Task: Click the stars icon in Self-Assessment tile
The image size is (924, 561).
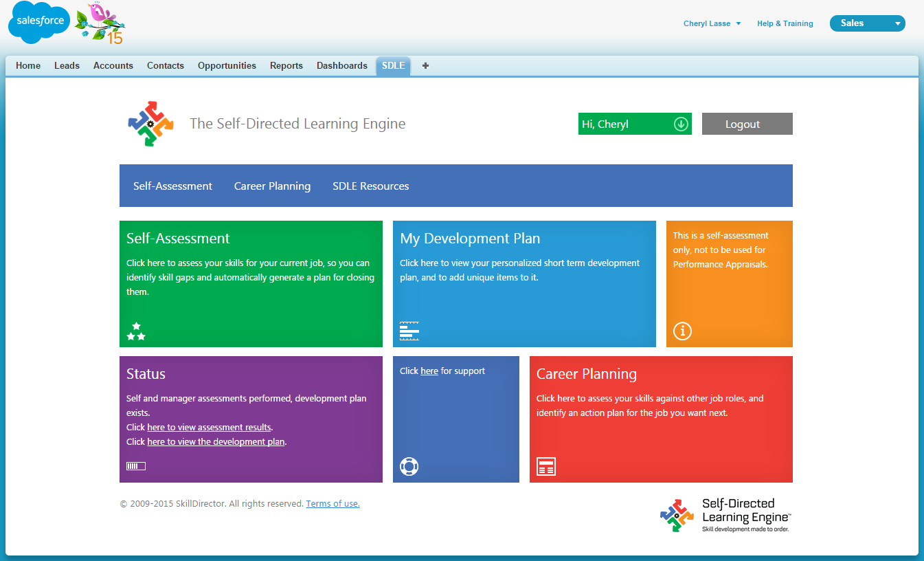Action: [136, 331]
